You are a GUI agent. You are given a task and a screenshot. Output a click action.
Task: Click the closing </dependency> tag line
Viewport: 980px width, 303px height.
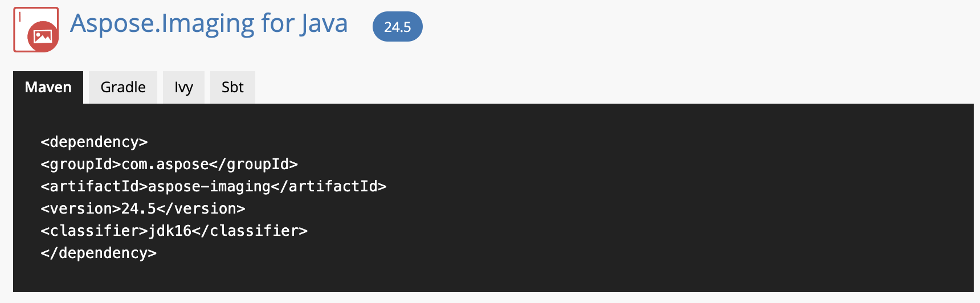[99, 253]
